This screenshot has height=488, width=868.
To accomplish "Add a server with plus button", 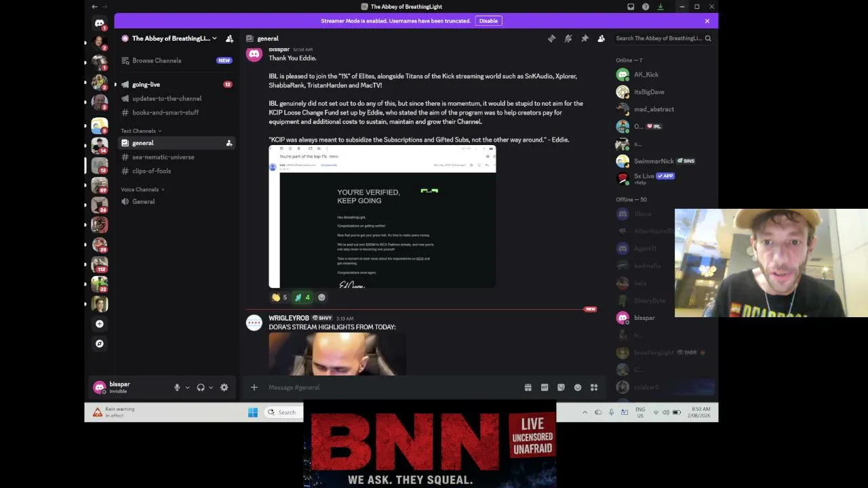I will tap(100, 324).
